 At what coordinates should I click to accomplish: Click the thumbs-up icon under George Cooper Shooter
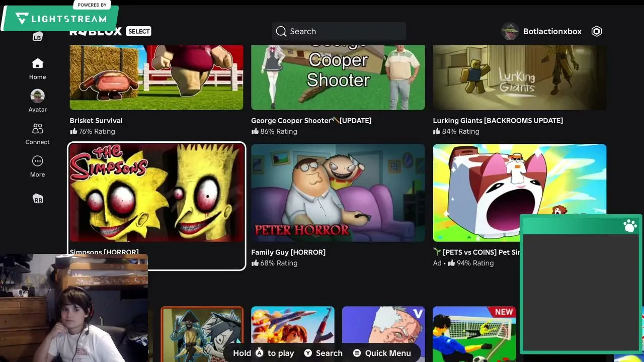click(255, 131)
